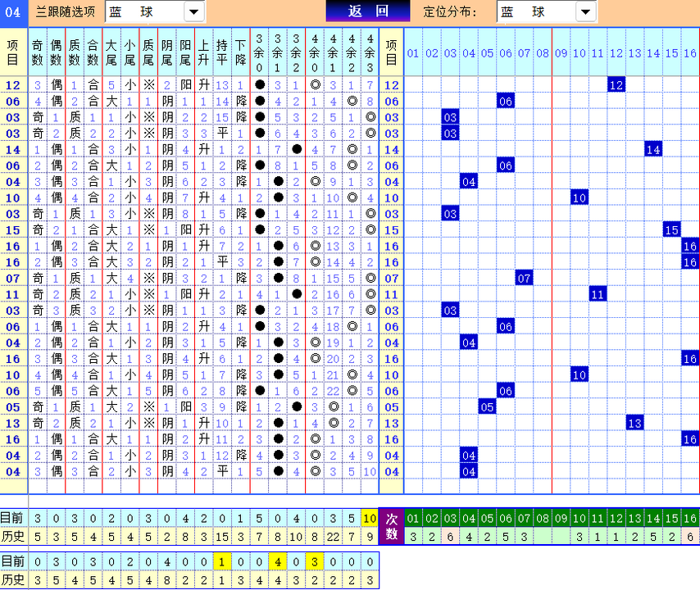Select the 下降 column header
Screen dimensions: 700x590
point(241,52)
